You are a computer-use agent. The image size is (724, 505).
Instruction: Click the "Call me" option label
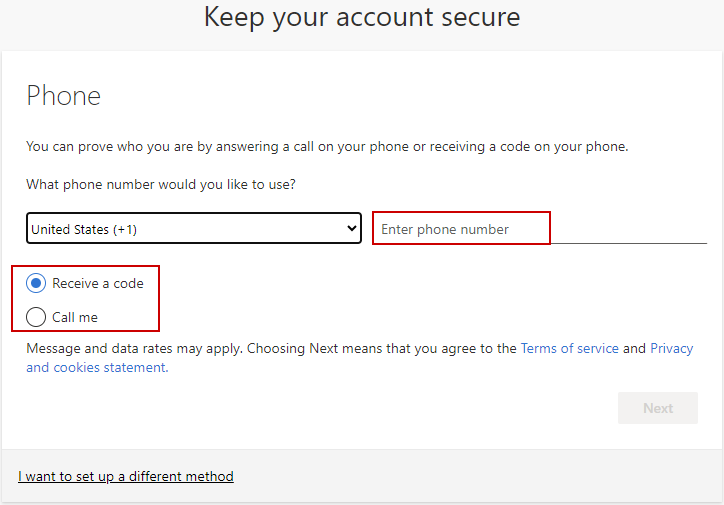(75, 317)
